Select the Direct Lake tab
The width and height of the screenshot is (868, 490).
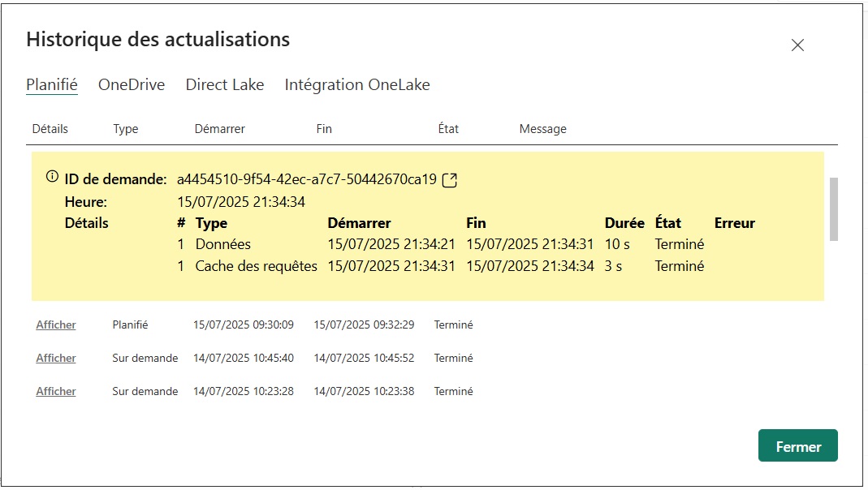225,85
